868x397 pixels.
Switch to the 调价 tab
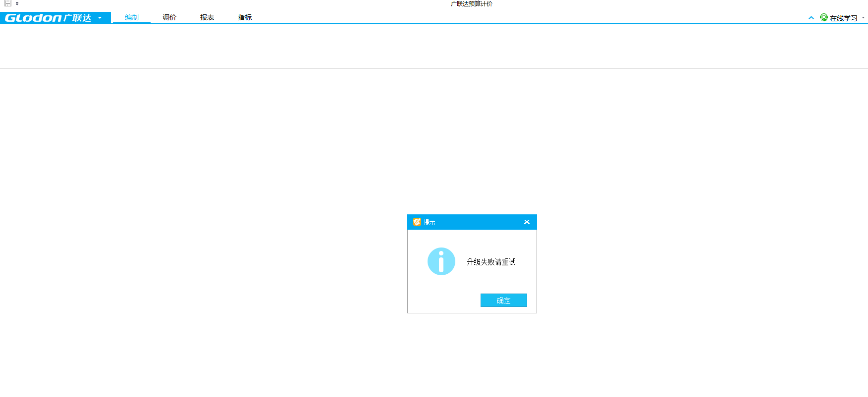[169, 17]
